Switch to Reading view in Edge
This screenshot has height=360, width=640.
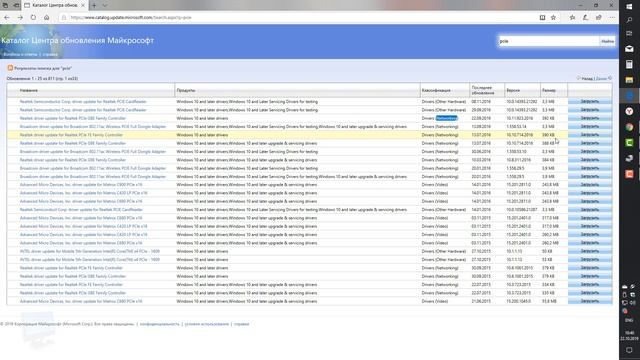[542, 18]
